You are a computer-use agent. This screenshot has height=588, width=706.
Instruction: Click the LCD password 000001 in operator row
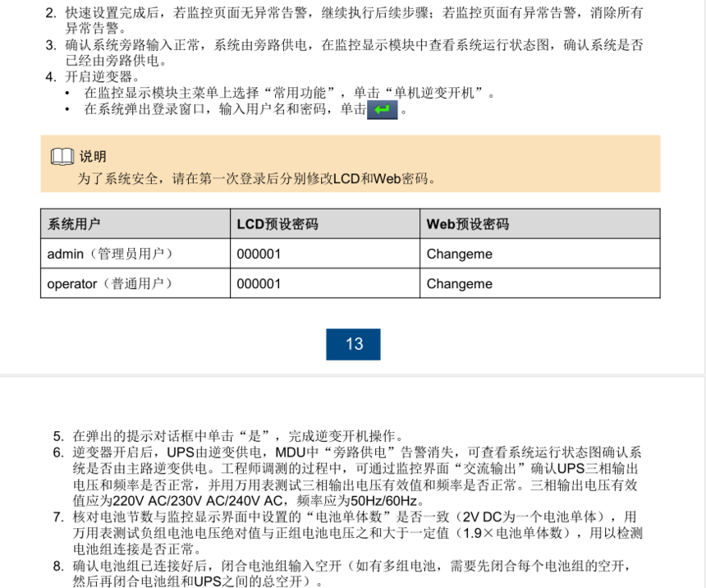pyautogui.click(x=259, y=284)
